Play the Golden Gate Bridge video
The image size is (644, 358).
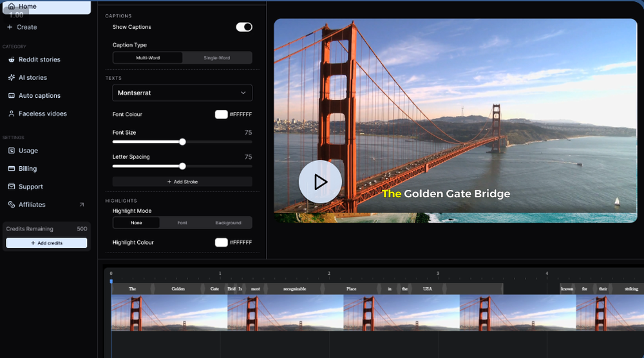[320, 182]
